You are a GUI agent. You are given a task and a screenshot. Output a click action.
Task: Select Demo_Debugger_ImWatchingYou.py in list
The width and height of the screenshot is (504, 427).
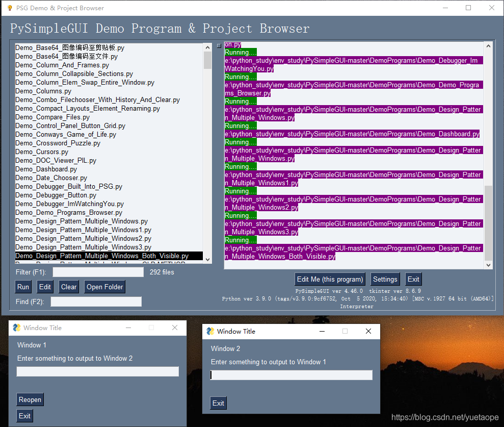point(109,204)
